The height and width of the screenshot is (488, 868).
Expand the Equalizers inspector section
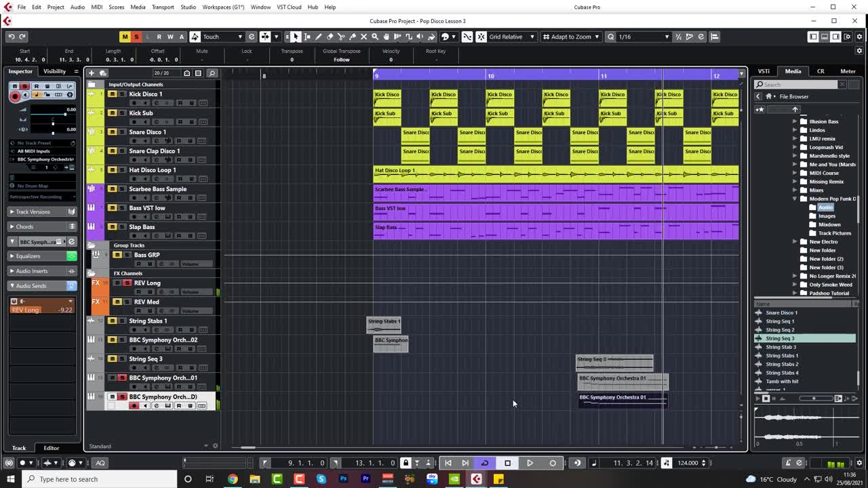point(41,256)
